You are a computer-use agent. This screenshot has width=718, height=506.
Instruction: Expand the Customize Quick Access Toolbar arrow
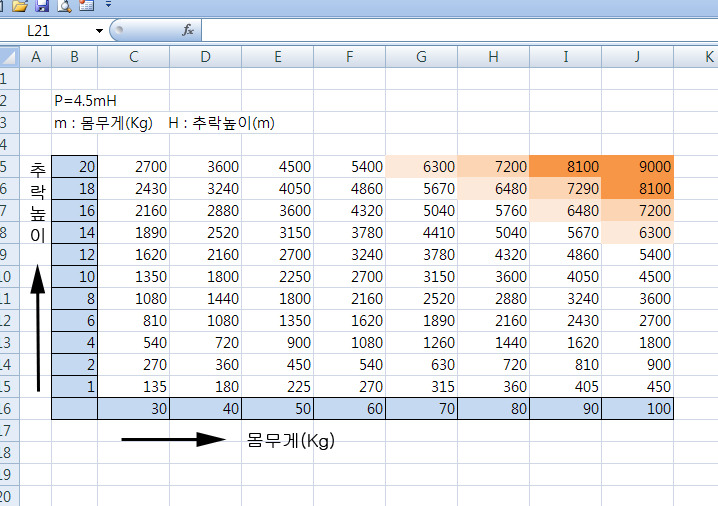tap(109, 5)
